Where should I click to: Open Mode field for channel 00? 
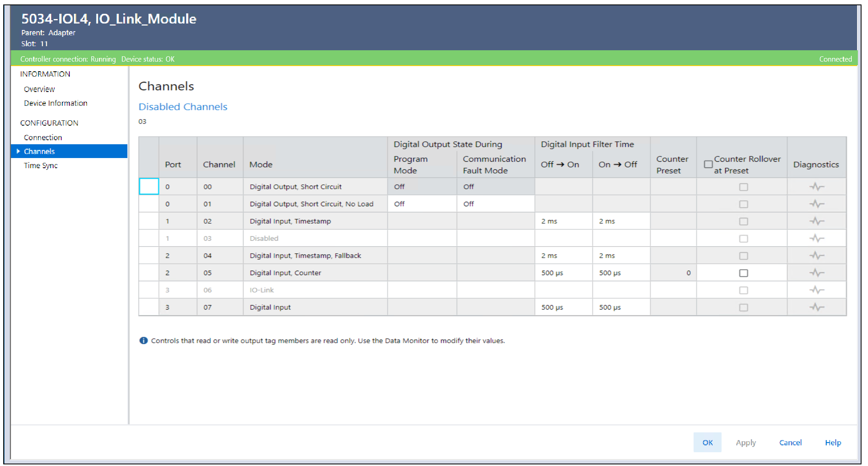point(315,186)
